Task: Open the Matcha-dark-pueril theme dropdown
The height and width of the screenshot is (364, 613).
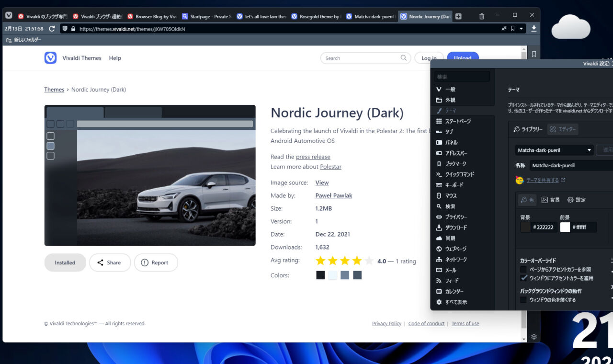Action: click(x=554, y=150)
